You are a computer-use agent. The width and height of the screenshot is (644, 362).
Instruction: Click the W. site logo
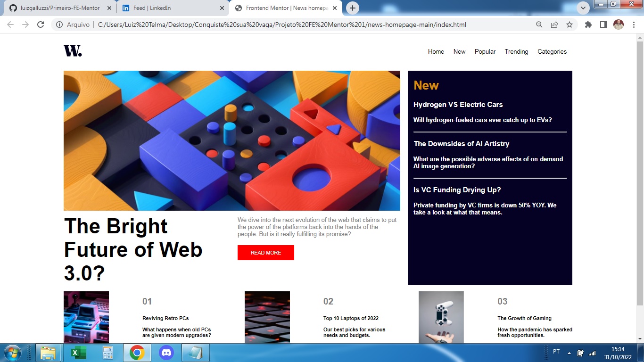(x=73, y=51)
